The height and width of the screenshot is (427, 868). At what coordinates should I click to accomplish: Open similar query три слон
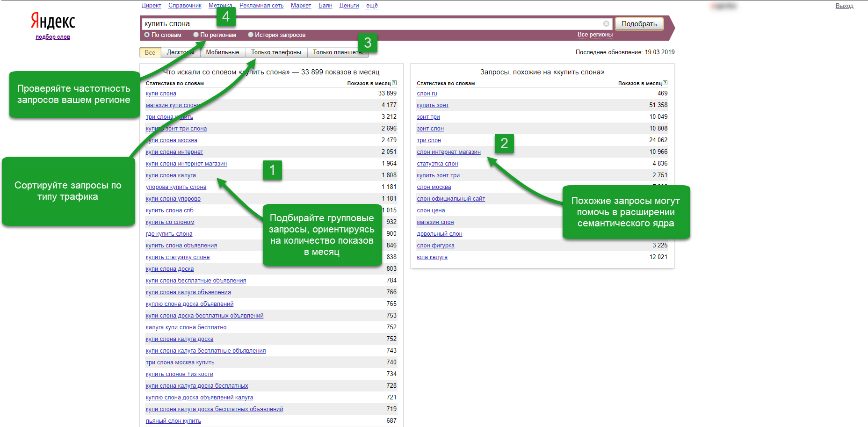point(429,140)
